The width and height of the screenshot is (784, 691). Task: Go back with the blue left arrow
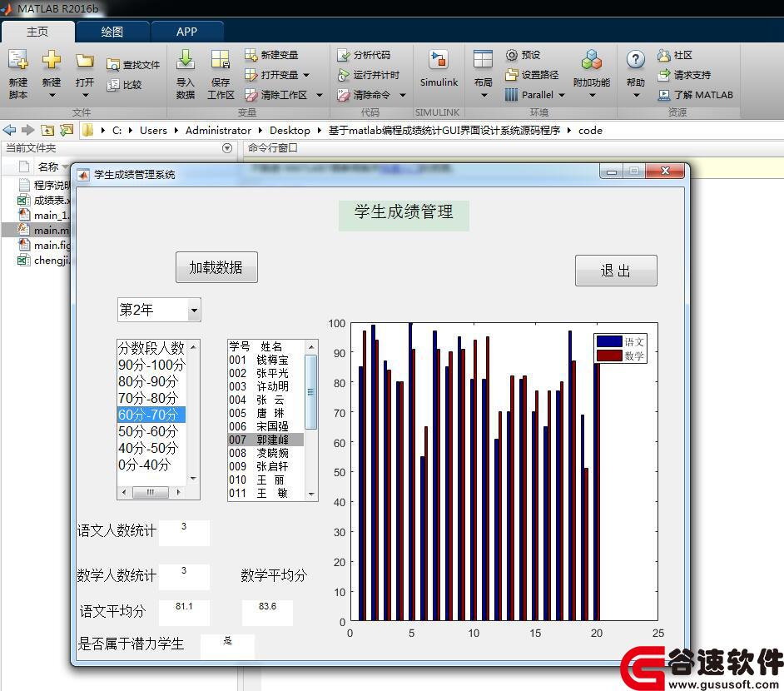coord(9,131)
